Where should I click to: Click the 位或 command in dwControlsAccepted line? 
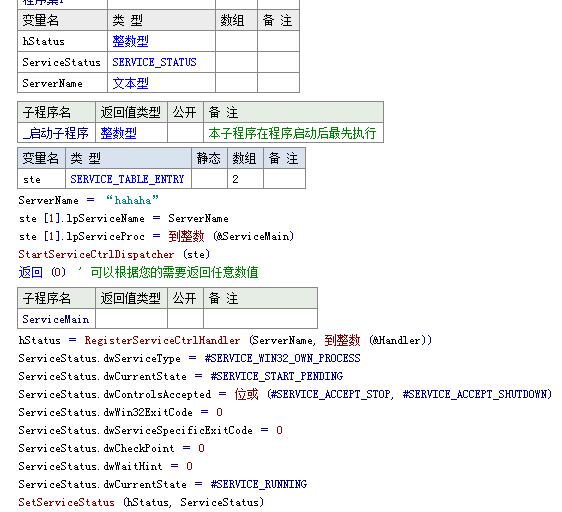246,394
